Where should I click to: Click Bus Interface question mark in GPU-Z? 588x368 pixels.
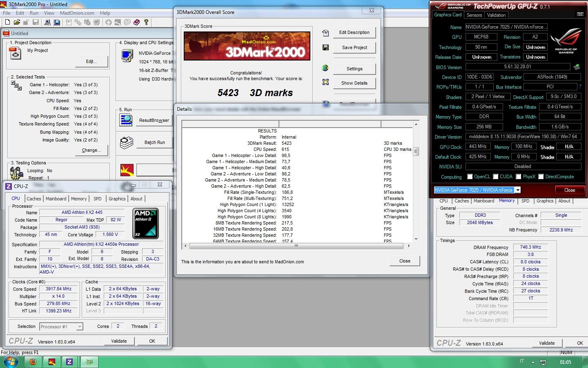(x=579, y=87)
